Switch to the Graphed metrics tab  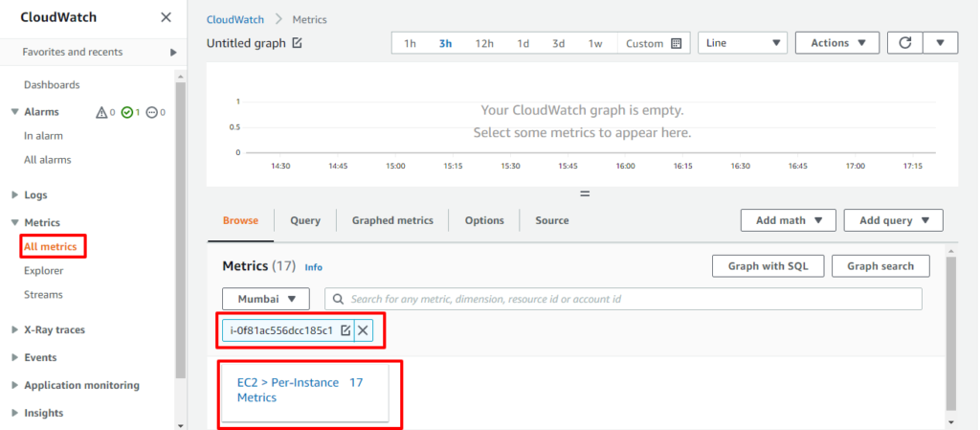(392, 220)
